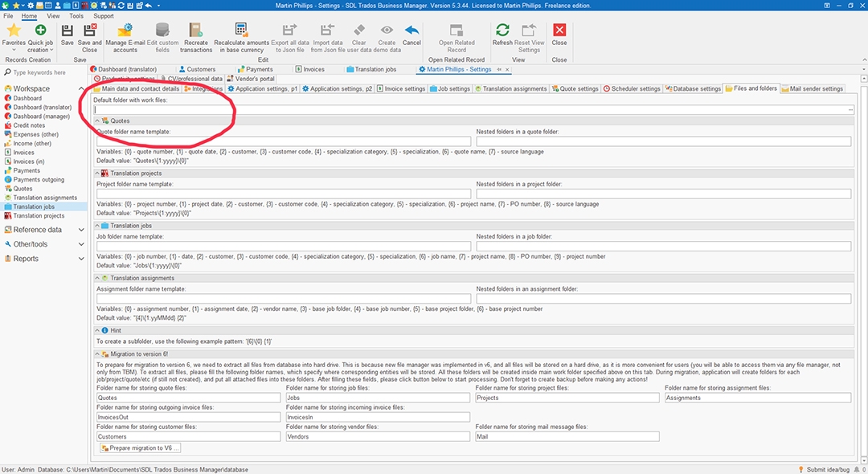Collapse the Translation projects section
This screenshot has width=868, height=474.
[x=97, y=173]
